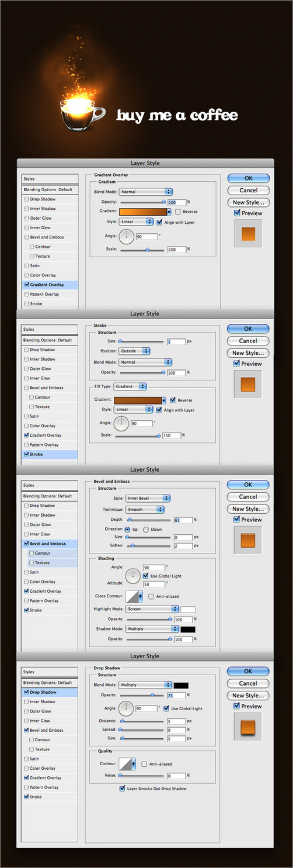Click the black Shadow Mode color swatch
Viewport: 293px width, 868px height.
point(188,629)
